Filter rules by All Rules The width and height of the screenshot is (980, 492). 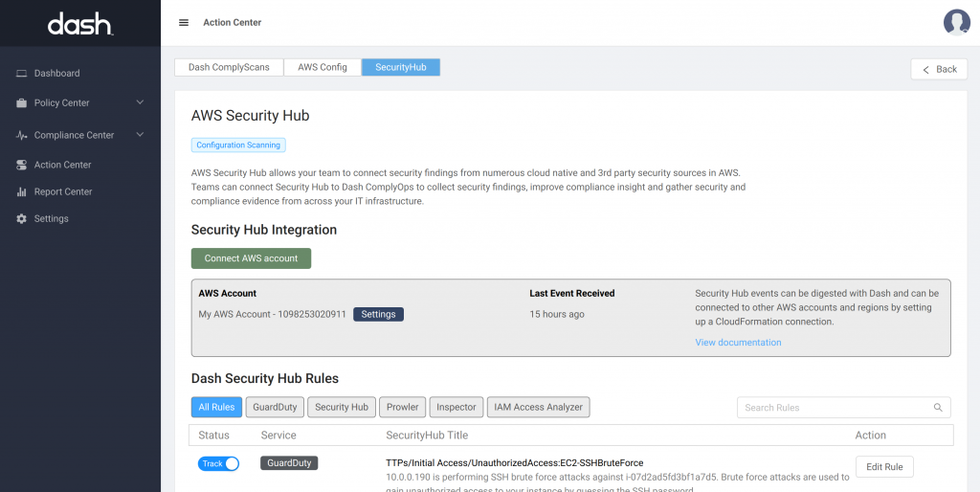pyautogui.click(x=216, y=407)
